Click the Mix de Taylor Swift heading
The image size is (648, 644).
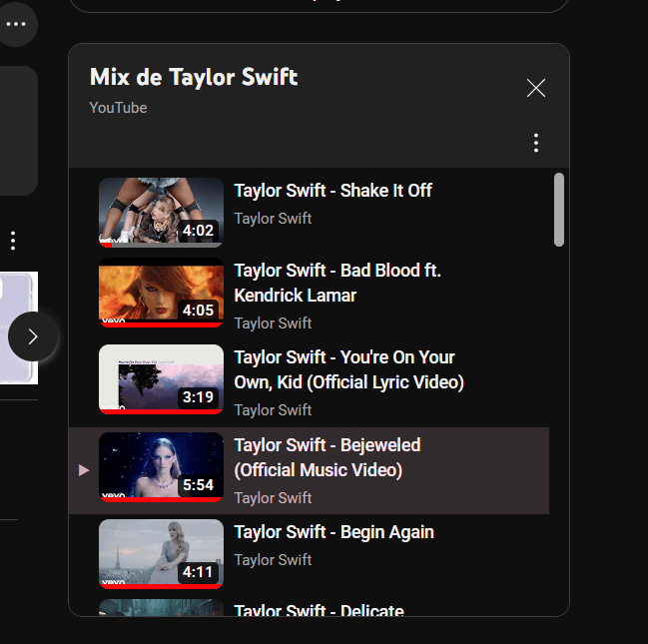click(194, 77)
